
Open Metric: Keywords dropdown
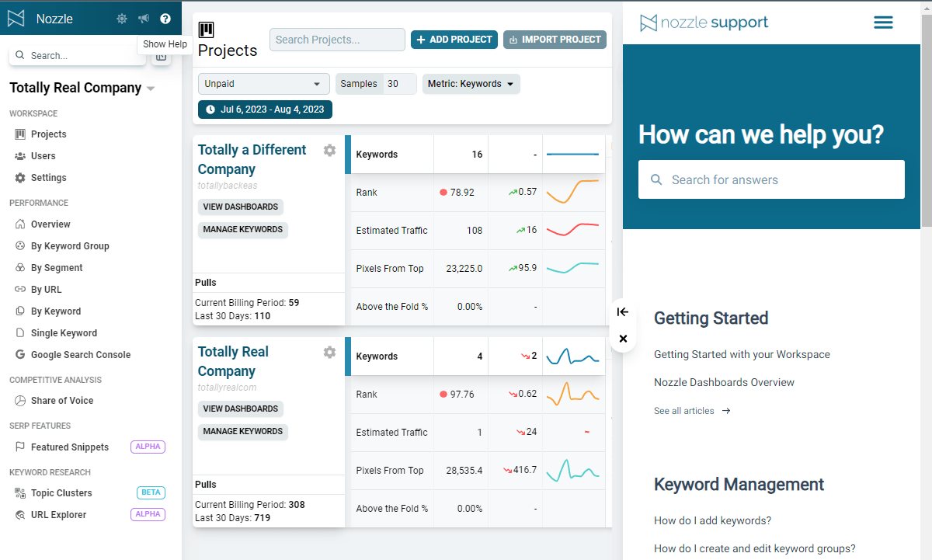tap(471, 84)
